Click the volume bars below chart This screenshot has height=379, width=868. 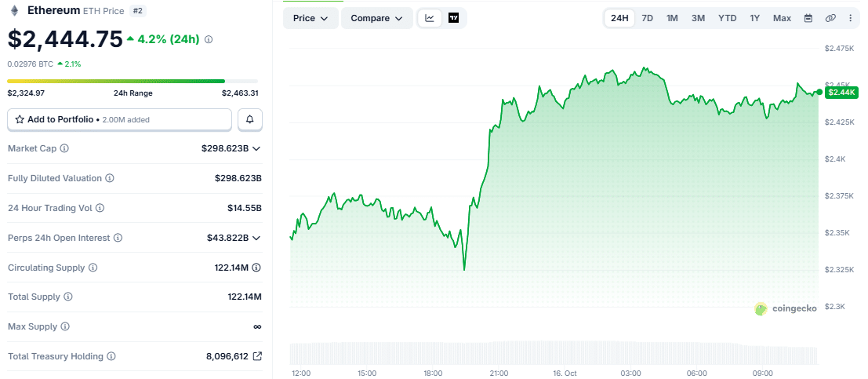click(x=554, y=354)
